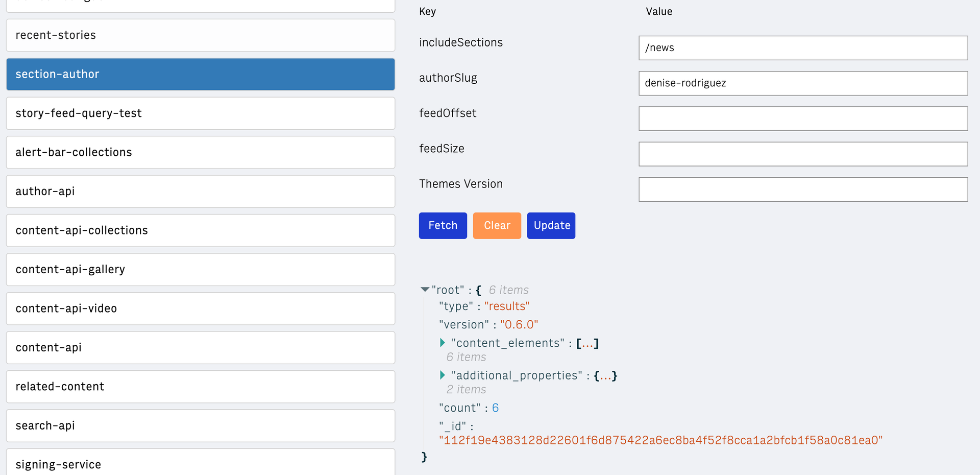Click the "2 items" label under additional_properties
980x475 pixels.
pyautogui.click(x=466, y=390)
